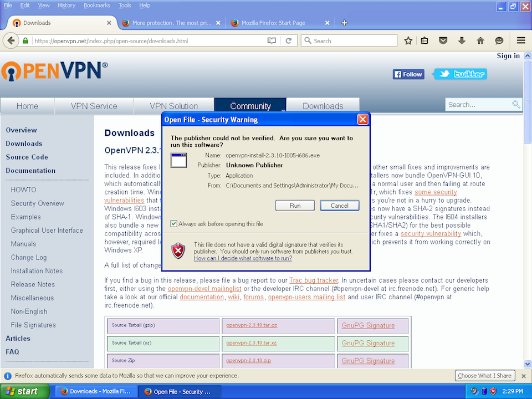The width and height of the screenshot is (532, 399).
Task: Click Run in the security warning
Action: pyautogui.click(x=295, y=206)
